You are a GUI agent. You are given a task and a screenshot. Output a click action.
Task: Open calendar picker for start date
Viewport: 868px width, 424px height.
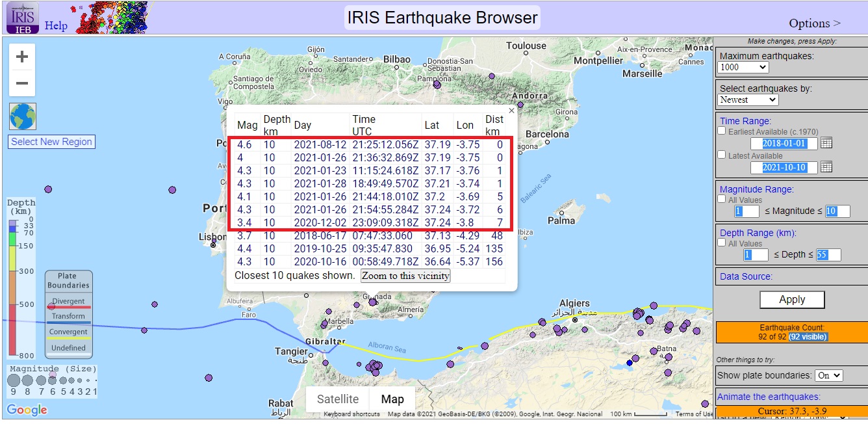826,143
